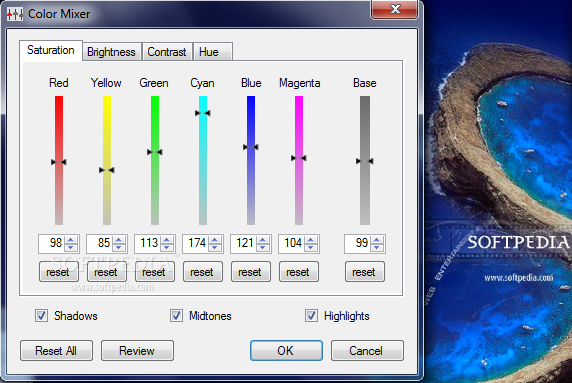Decrease the Green value with down arrow
This screenshot has height=383, width=572.
[x=167, y=248]
